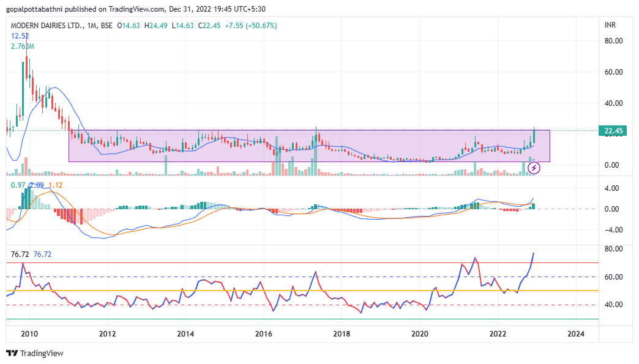Viewport: 639px width, 364px height.
Task: Click the +7.55 (+50.67%) change text
Action: (x=251, y=26)
